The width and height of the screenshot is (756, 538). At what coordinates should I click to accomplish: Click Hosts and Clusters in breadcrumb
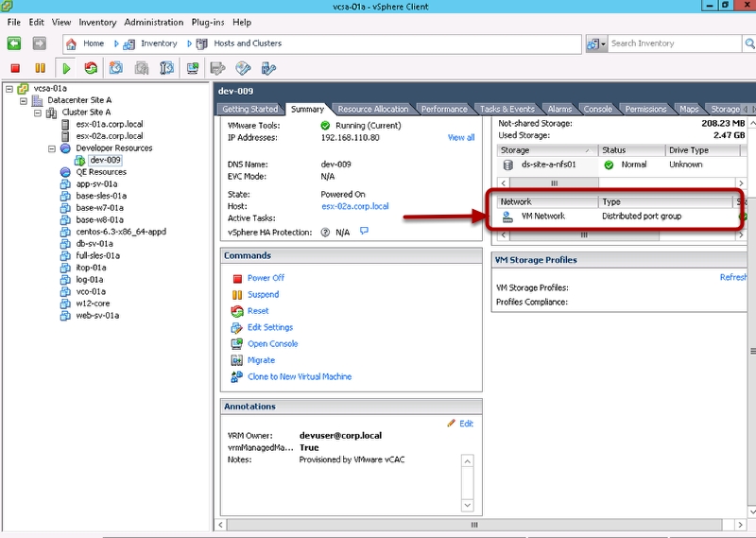click(248, 43)
